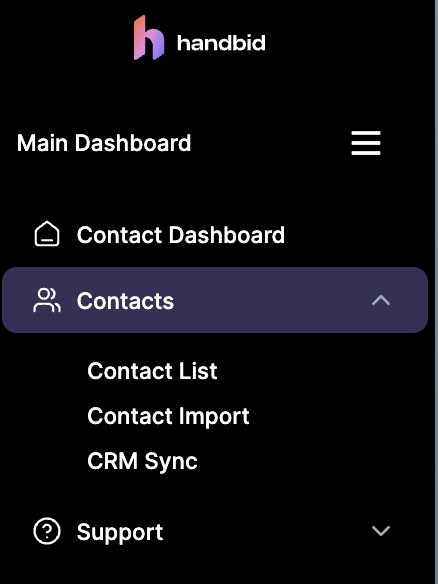
Task: Collapse the Contacts submenu with the up chevron
Action: (x=381, y=300)
